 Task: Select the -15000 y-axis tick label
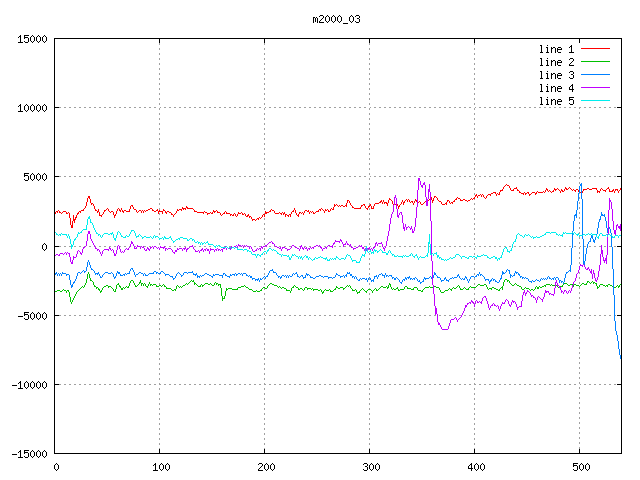(29, 454)
